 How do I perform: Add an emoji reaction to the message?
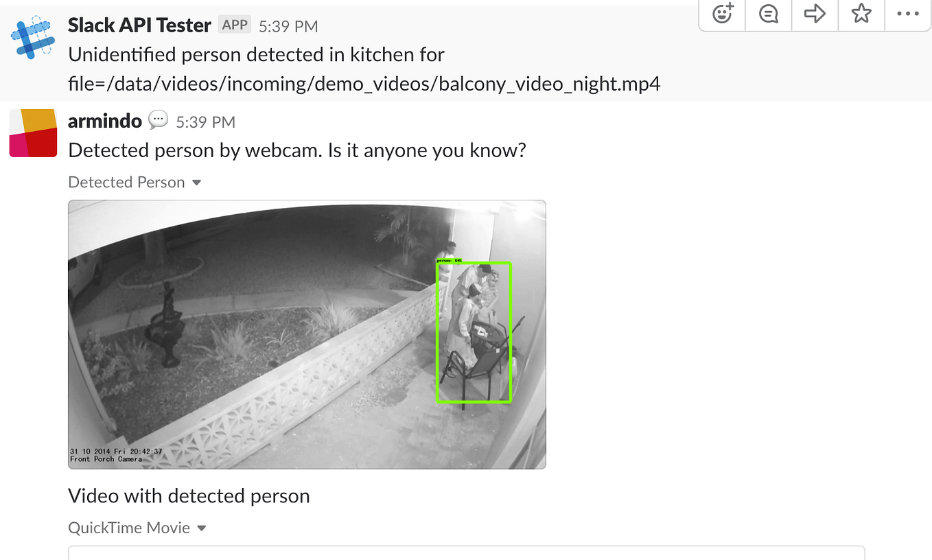721,15
